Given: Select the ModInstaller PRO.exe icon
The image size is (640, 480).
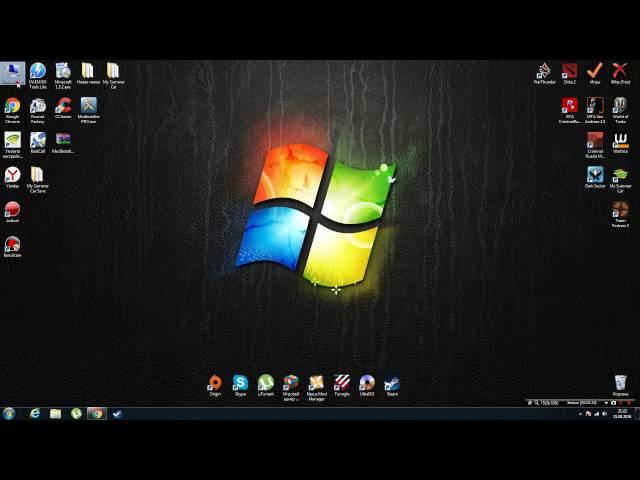Looking at the screenshot, I should coord(88,110).
